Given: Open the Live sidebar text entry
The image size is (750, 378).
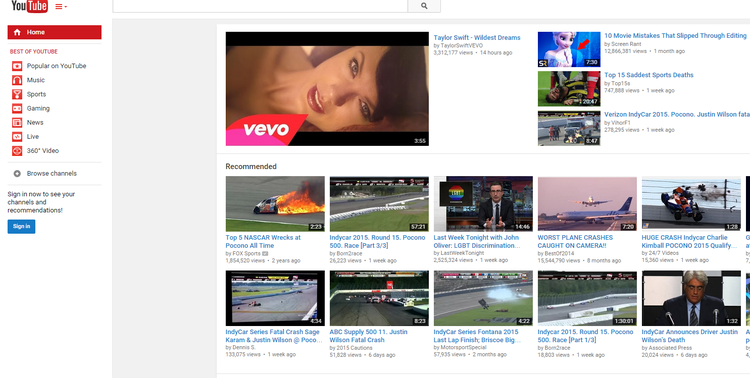Looking at the screenshot, I should click(x=33, y=136).
